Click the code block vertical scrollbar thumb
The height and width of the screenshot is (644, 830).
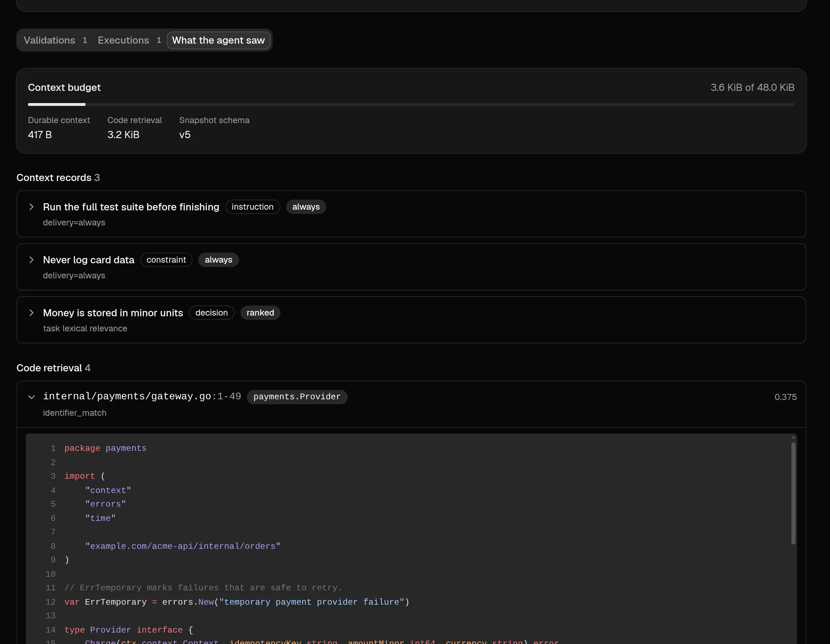[794, 493]
